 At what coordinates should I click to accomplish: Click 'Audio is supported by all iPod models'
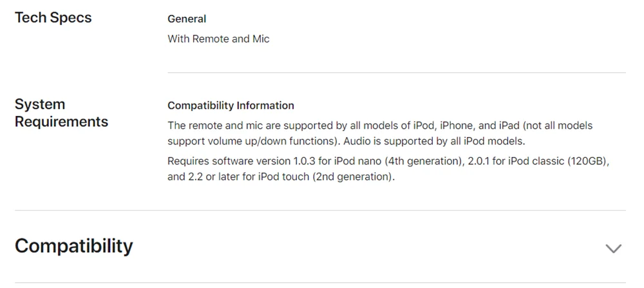tap(433, 142)
